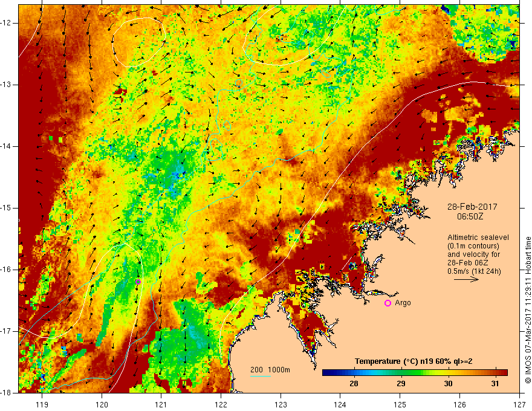This screenshot has height=411, width=532.
Task: Click the latitude label -12
Action: click(x=6, y=23)
